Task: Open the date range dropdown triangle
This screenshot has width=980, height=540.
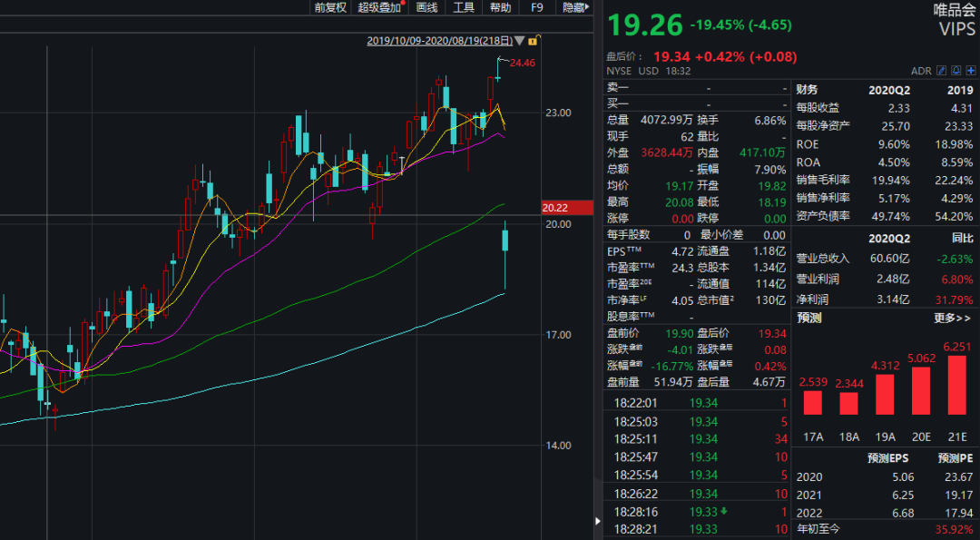Action: click(520, 41)
